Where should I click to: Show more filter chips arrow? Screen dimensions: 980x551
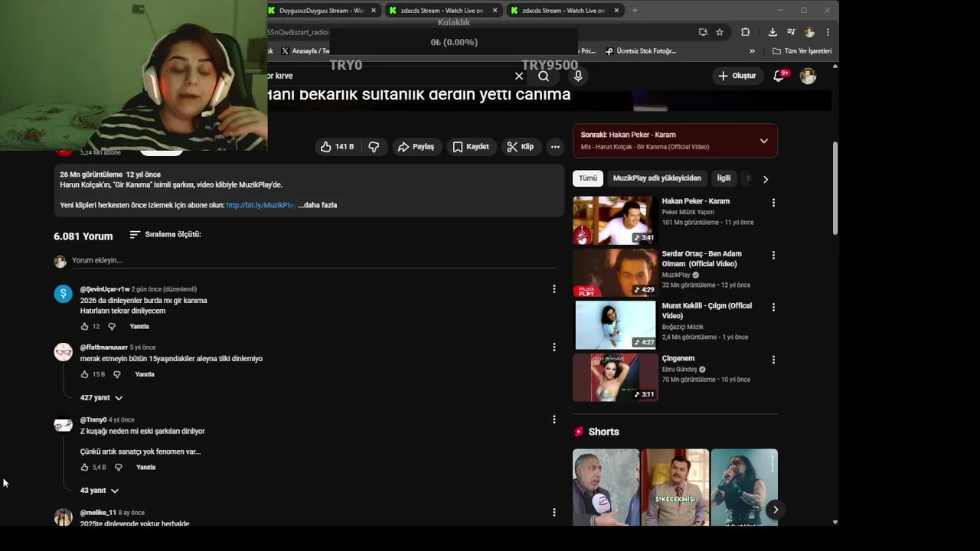click(x=765, y=179)
